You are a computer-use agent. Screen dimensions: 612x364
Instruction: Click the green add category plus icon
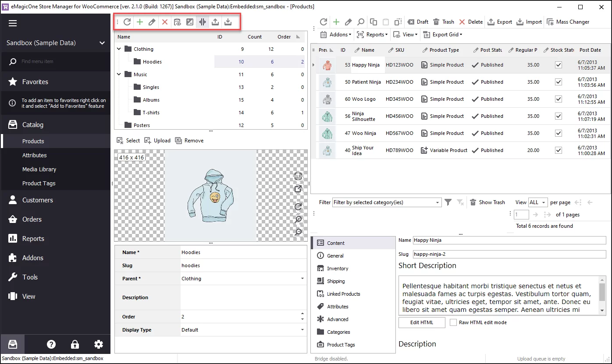(x=140, y=22)
